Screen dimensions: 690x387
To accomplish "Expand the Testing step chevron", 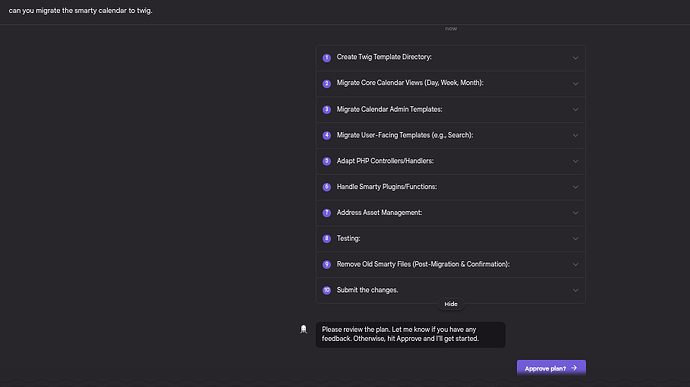I will click(x=575, y=239).
